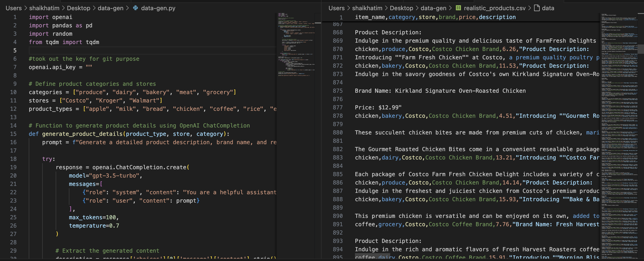This screenshot has height=261, width=644.
Task: Click the chevron between realistic_products.csv and data
Action: click(529, 8)
